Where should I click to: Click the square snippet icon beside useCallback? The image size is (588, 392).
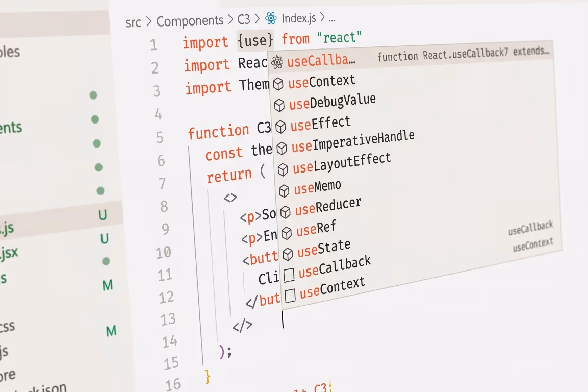[x=289, y=275]
